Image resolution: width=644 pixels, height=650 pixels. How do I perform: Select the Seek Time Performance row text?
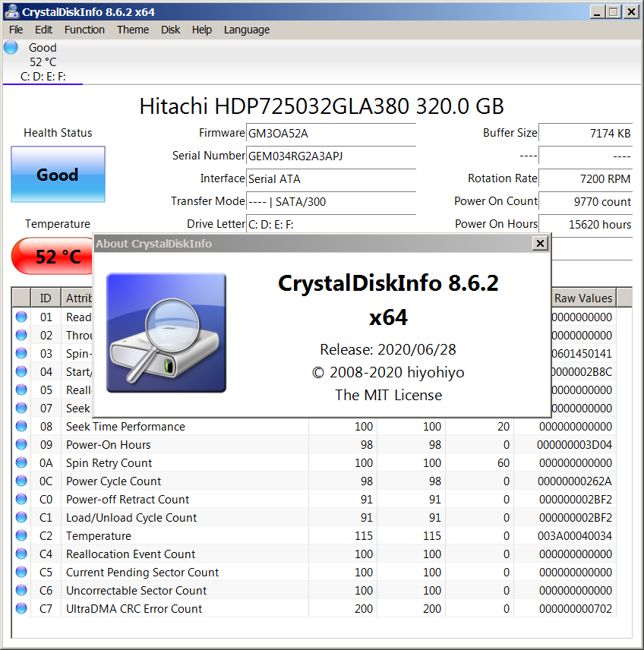(125, 427)
